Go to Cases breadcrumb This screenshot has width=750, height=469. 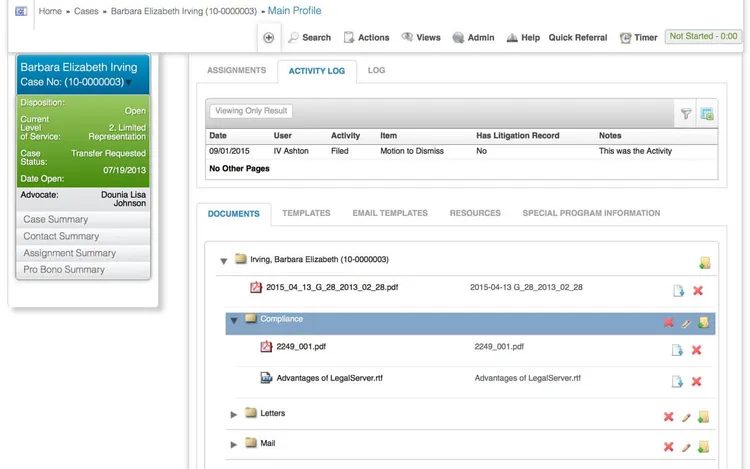(x=86, y=11)
